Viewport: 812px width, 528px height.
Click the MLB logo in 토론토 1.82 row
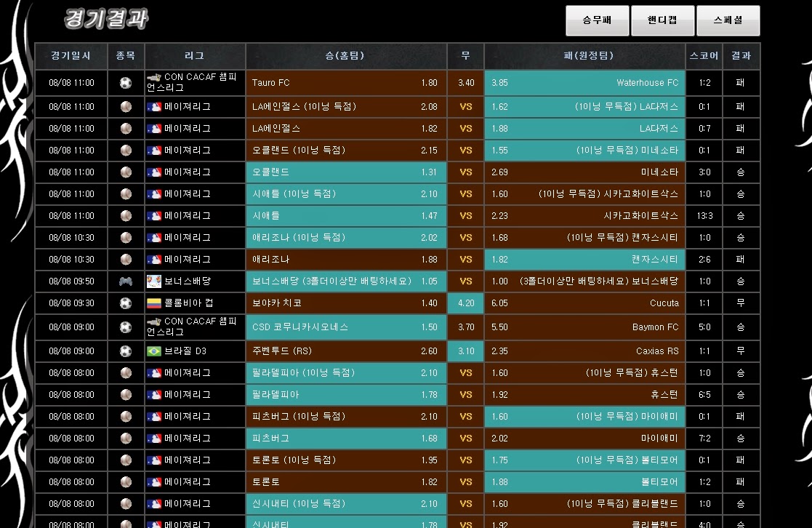coord(154,482)
